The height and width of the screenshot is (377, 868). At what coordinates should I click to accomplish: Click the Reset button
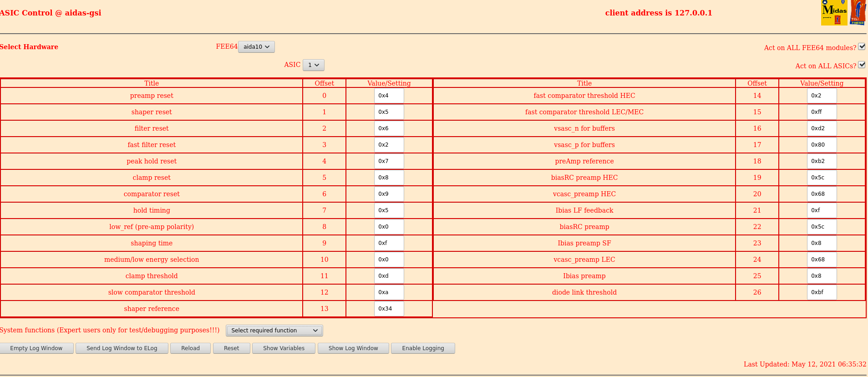pyautogui.click(x=232, y=348)
